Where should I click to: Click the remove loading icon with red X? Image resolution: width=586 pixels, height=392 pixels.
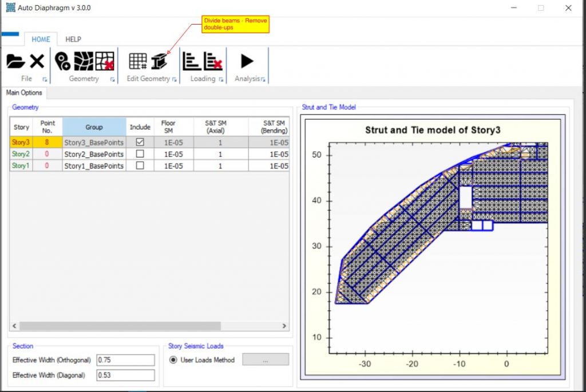pos(213,61)
